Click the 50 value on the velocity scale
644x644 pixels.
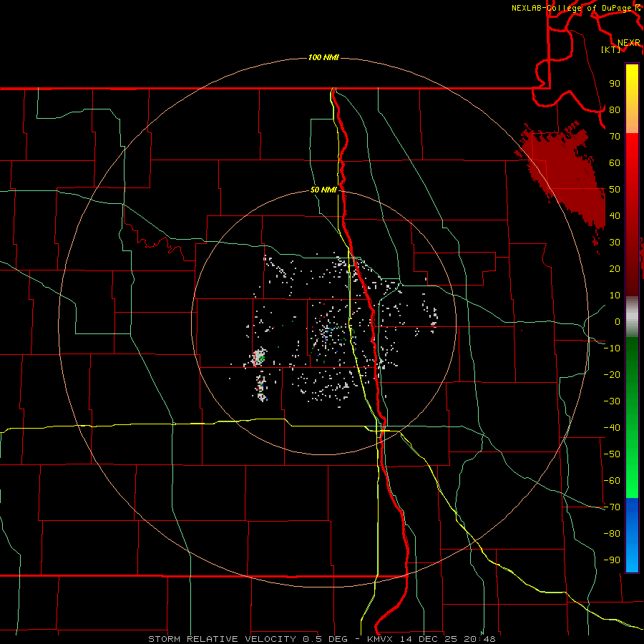pyautogui.click(x=615, y=190)
